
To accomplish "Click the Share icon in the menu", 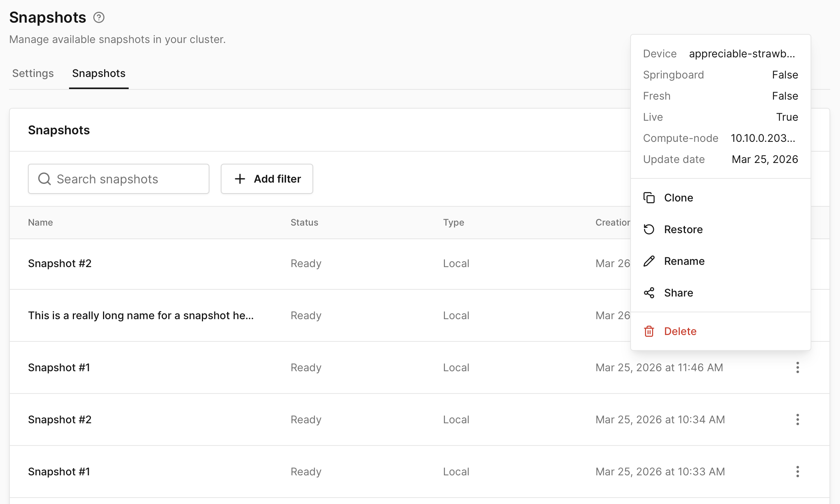I will [649, 293].
